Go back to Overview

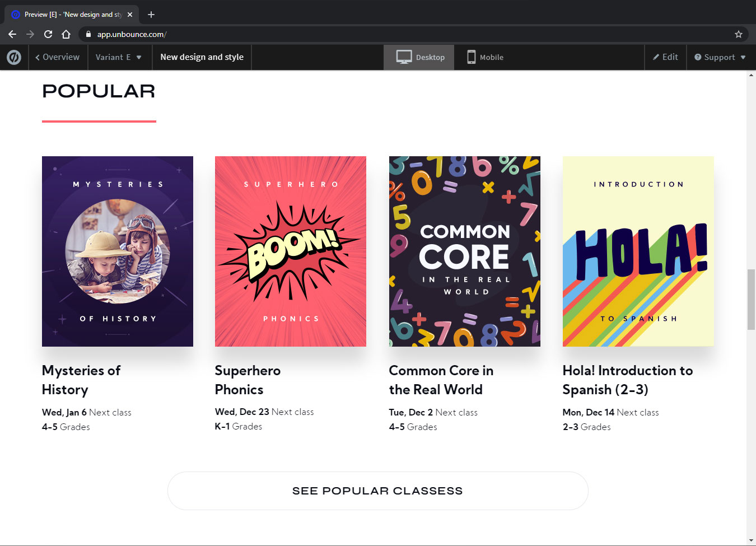[x=57, y=57]
